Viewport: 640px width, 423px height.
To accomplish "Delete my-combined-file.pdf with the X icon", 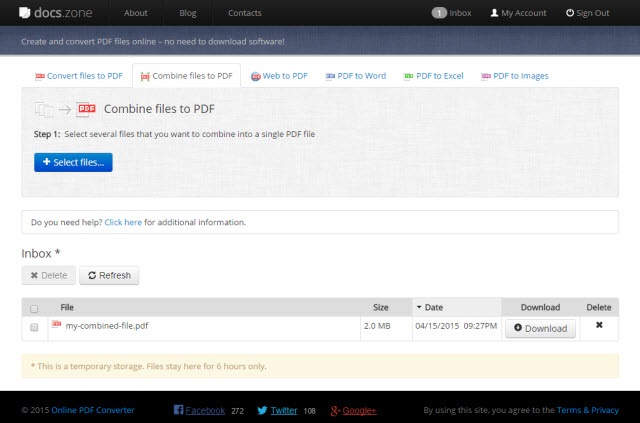I will point(599,325).
